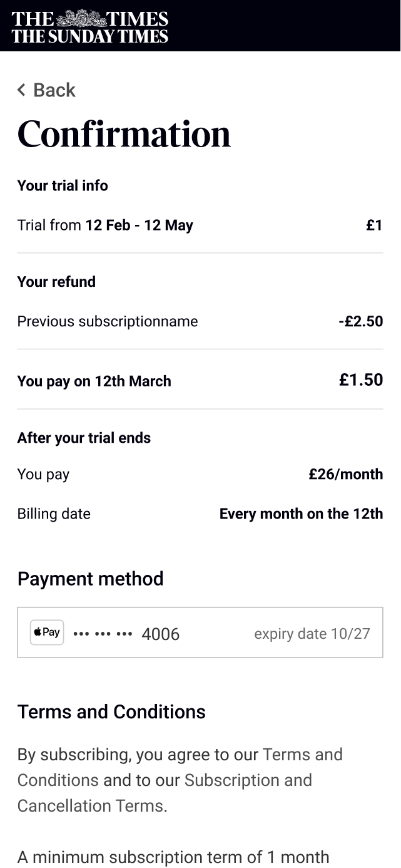Click the Payment method heading
Image resolution: width=401 pixels, height=868 pixels.
pyautogui.click(x=90, y=579)
